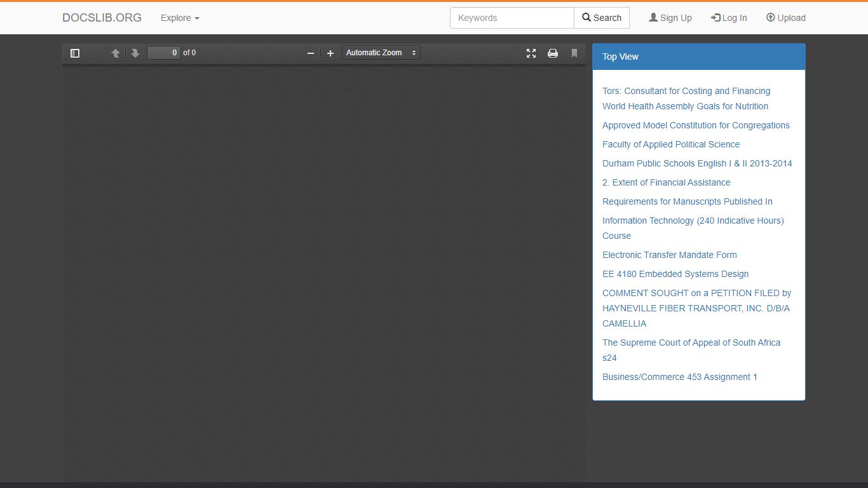Click the page number field
Image resolution: width=868 pixels, height=488 pixels.
(164, 53)
